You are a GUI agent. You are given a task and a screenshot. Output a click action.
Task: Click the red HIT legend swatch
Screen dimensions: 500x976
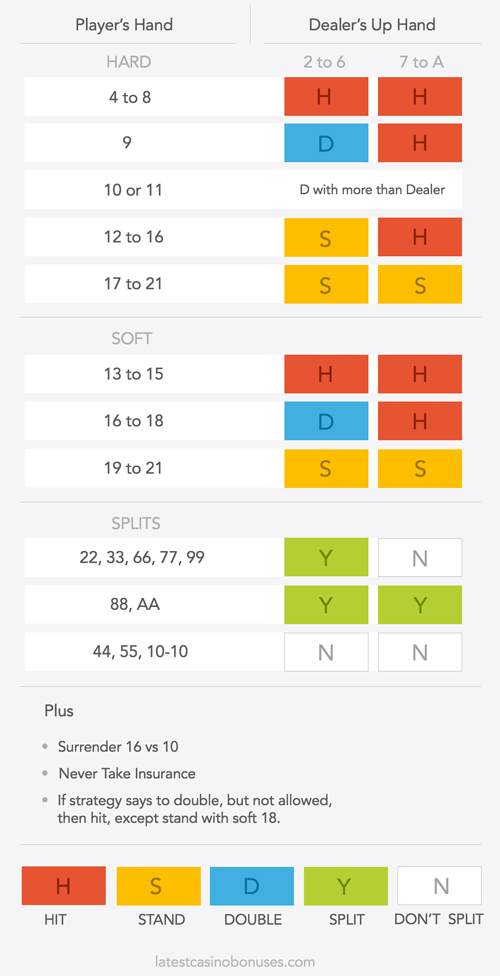[64, 885]
